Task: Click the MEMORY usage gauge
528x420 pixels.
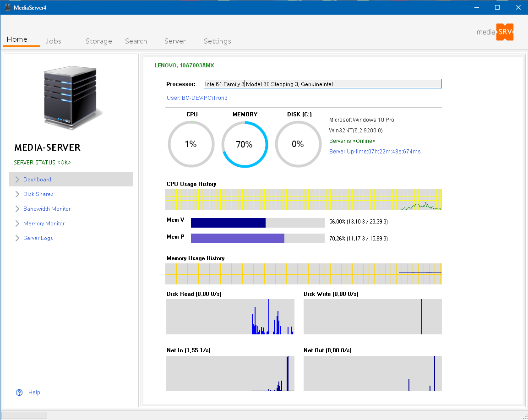Action: click(244, 144)
